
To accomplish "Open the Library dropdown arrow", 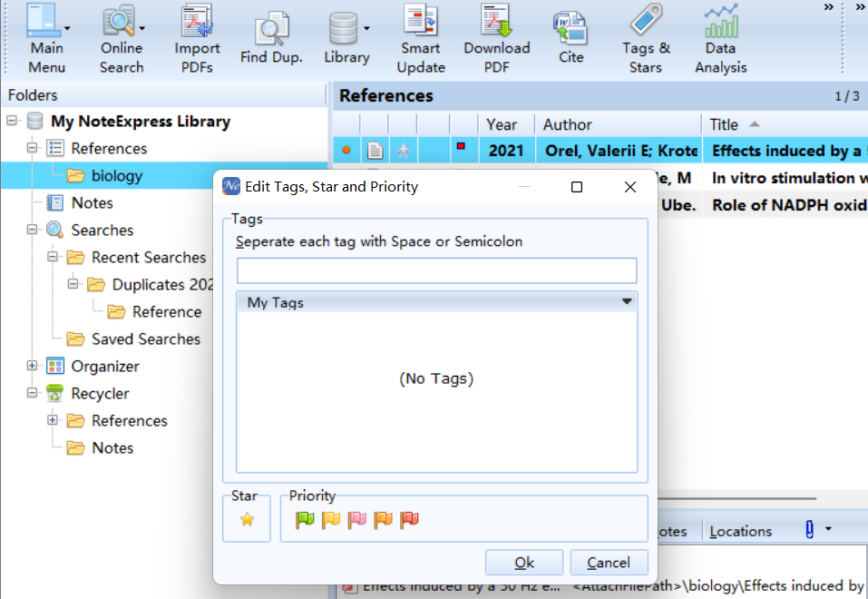I will (x=366, y=28).
